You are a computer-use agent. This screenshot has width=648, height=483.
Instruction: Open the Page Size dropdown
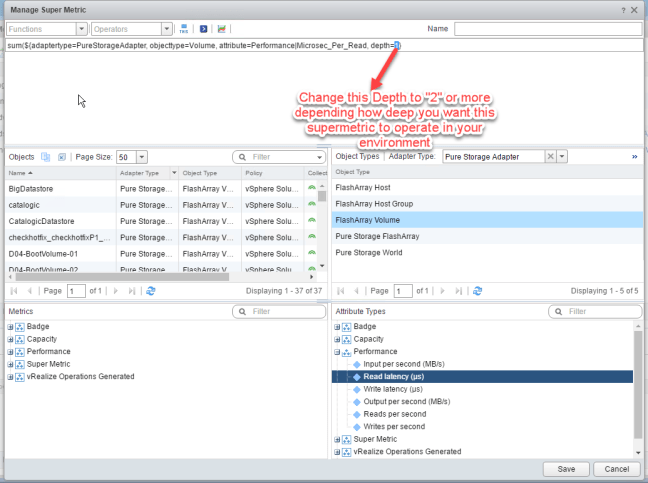pos(141,157)
